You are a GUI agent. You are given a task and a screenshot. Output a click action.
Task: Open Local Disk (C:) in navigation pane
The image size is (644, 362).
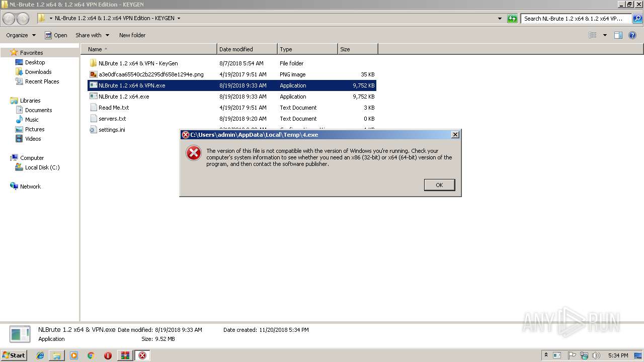[x=42, y=167]
